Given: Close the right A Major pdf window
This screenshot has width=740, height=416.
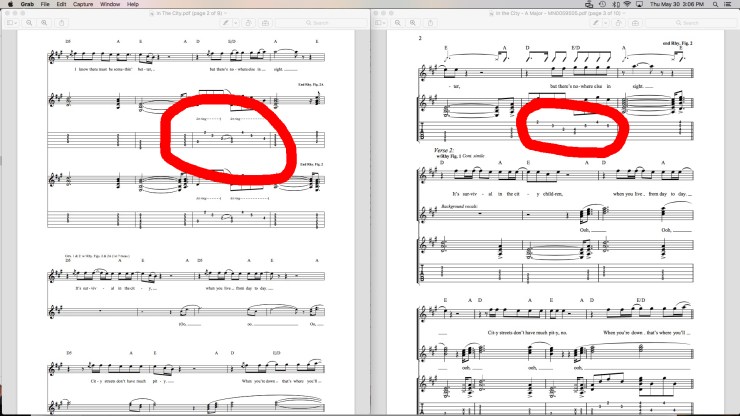Looking at the screenshot, I should click(377, 13).
